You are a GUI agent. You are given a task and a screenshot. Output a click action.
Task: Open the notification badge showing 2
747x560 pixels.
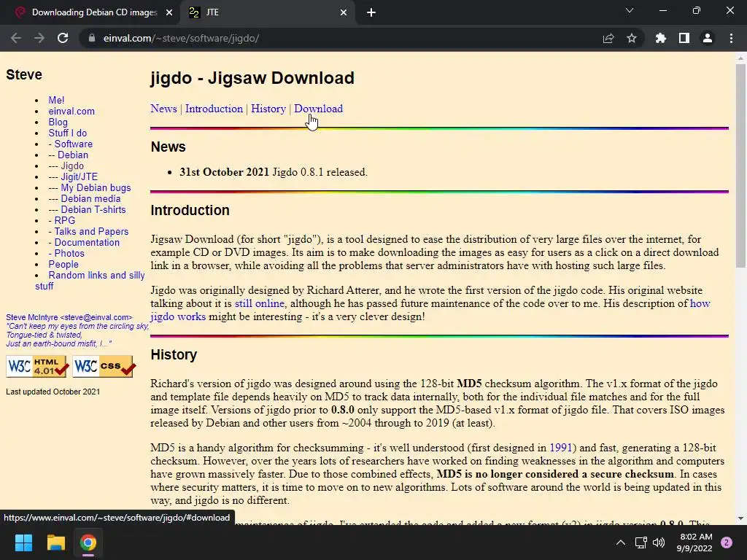[727, 542]
